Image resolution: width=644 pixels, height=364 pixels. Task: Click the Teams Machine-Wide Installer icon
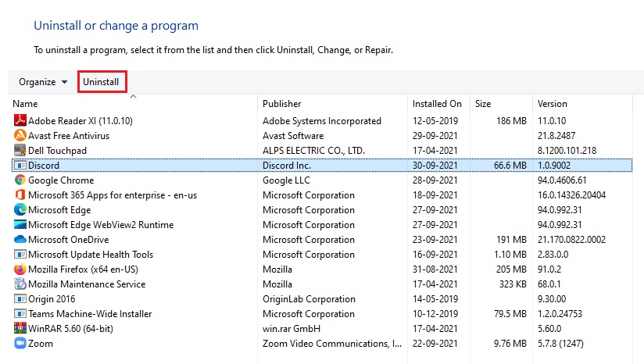pyautogui.click(x=20, y=313)
